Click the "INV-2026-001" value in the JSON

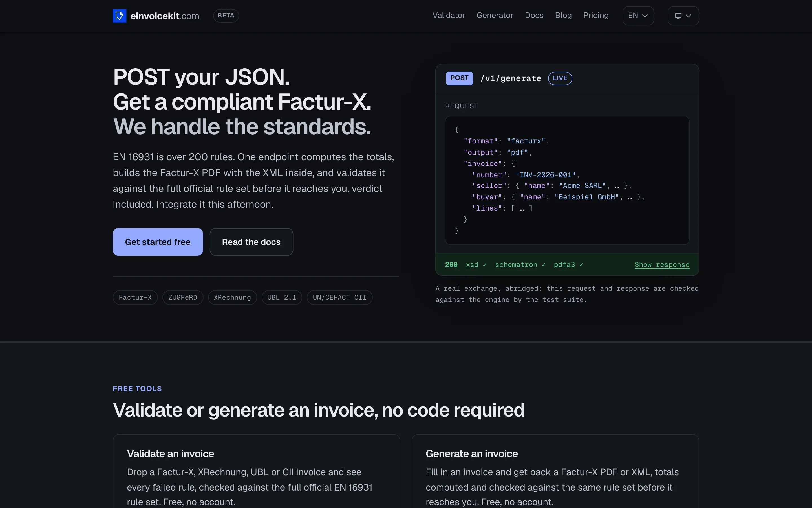pyautogui.click(x=546, y=175)
